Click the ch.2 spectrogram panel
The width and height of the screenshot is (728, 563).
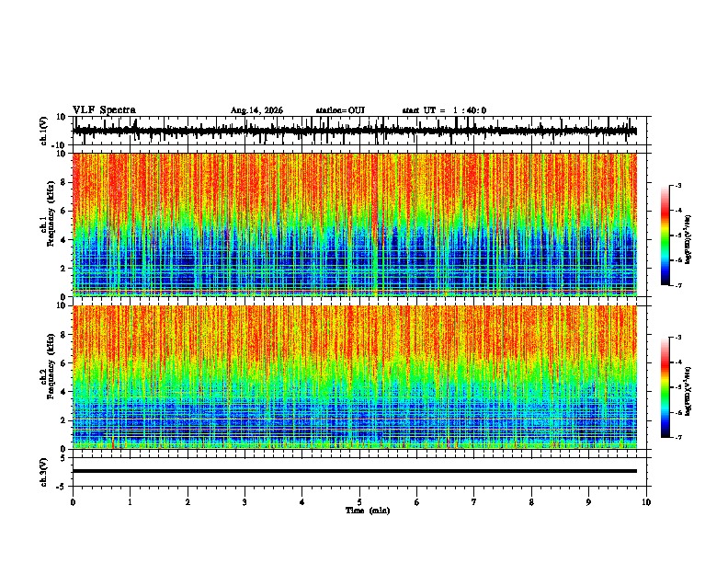click(355, 377)
